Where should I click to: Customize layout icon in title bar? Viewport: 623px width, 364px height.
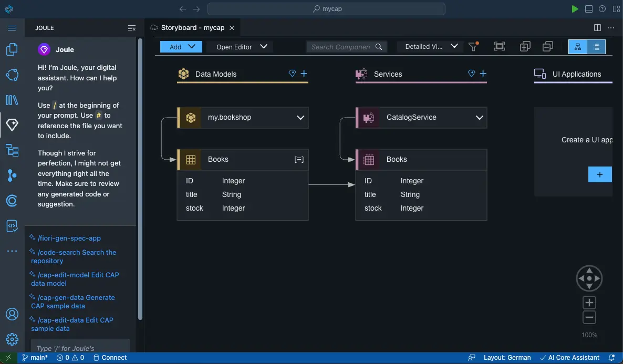(x=616, y=9)
